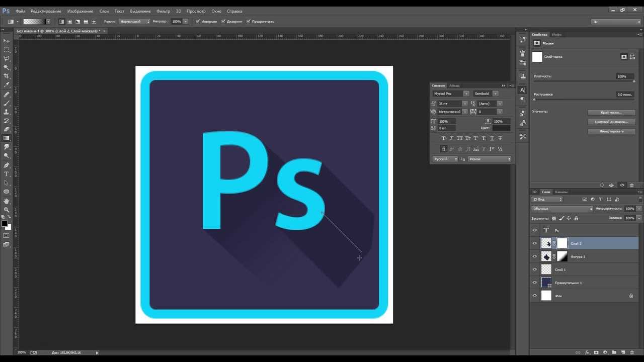Open Русский language dropdown
Screen dimensions: 644x362
tap(445, 159)
